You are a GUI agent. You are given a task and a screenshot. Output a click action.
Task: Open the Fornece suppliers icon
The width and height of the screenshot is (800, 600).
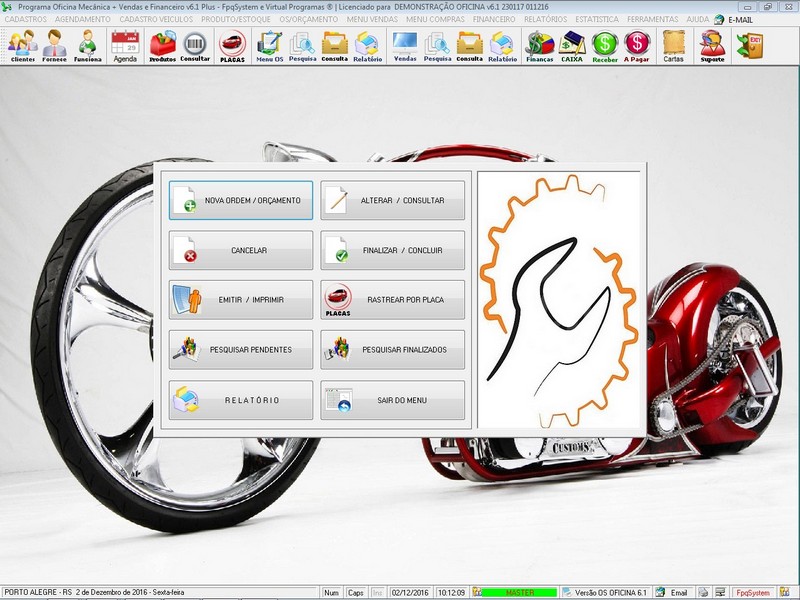click(55, 46)
